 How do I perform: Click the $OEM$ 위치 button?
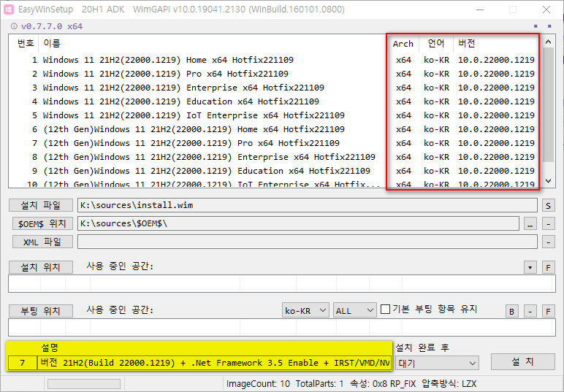(43, 223)
